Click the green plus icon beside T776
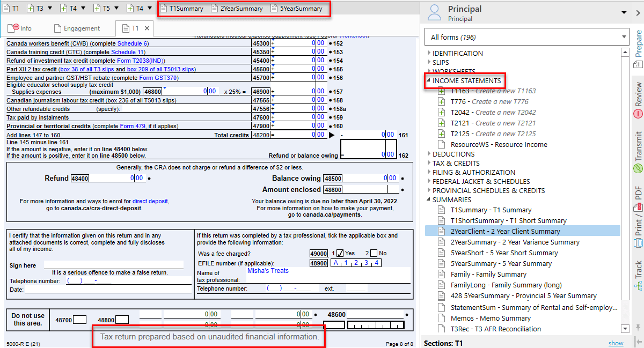 (x=441, y=102)
